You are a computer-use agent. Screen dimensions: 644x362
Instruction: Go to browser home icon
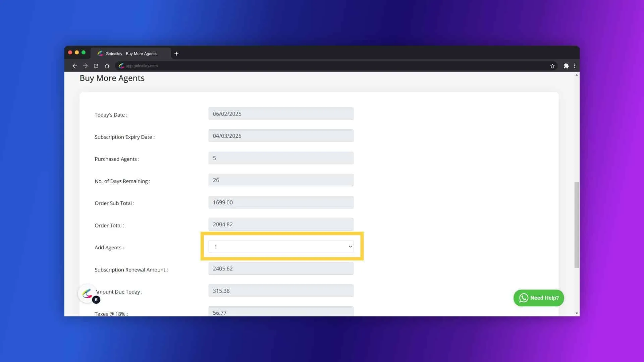107,66
